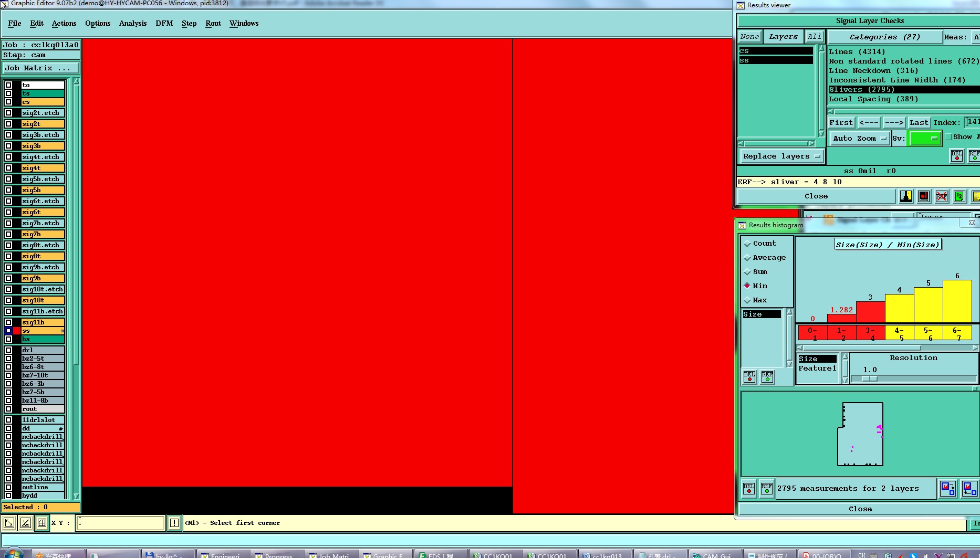Open Job Matrix button menu
980x558 pixels.
41,68
